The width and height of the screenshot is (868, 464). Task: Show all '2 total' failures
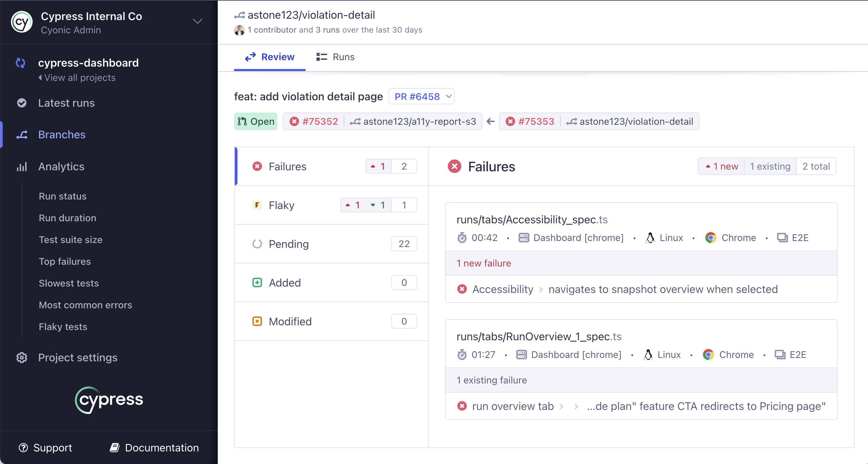click(x=816, y=166)
